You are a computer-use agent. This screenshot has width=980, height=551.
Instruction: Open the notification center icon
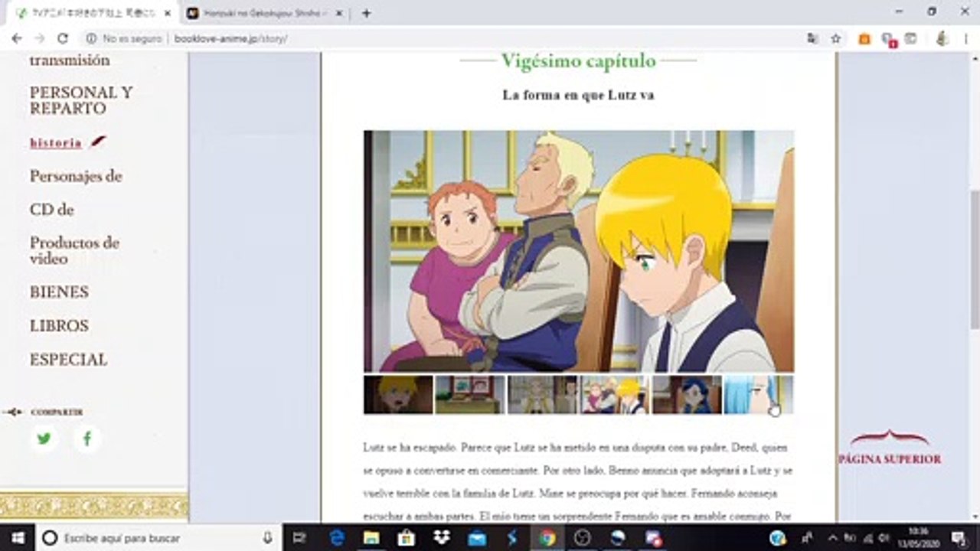(x=959, y=538)
